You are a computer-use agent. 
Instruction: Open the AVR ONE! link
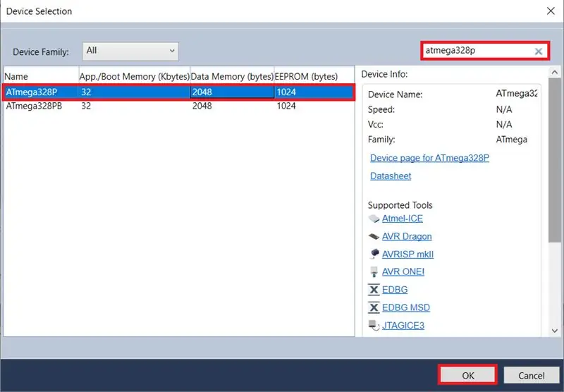coord(403,272)
